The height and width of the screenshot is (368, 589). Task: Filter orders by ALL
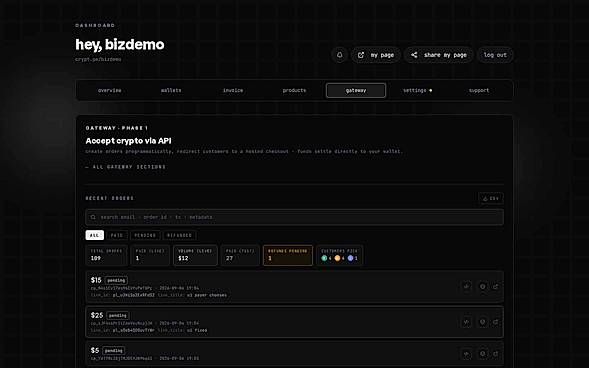(95, 235)
